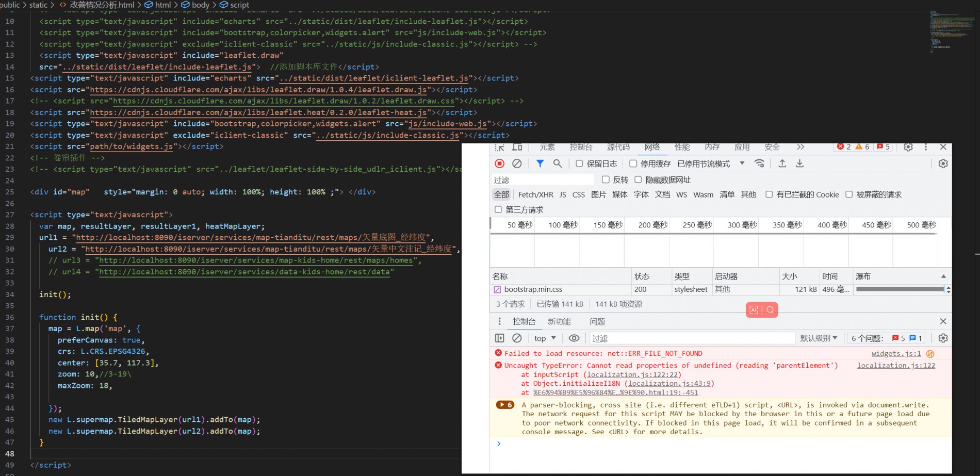Image resolution: width=980 pixels, height=476 pixels.
Task: Click the search icon in red floating widget
Action: click(770, 310)
